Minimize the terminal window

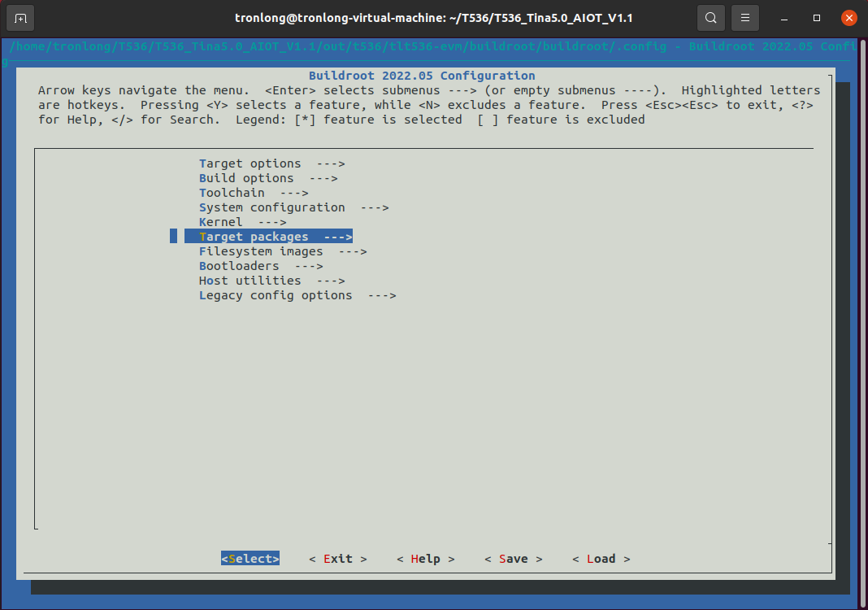click(x=783, y=18)
